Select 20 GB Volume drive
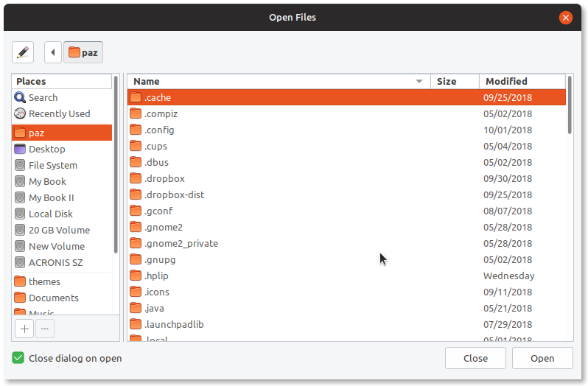 point(62,230)
